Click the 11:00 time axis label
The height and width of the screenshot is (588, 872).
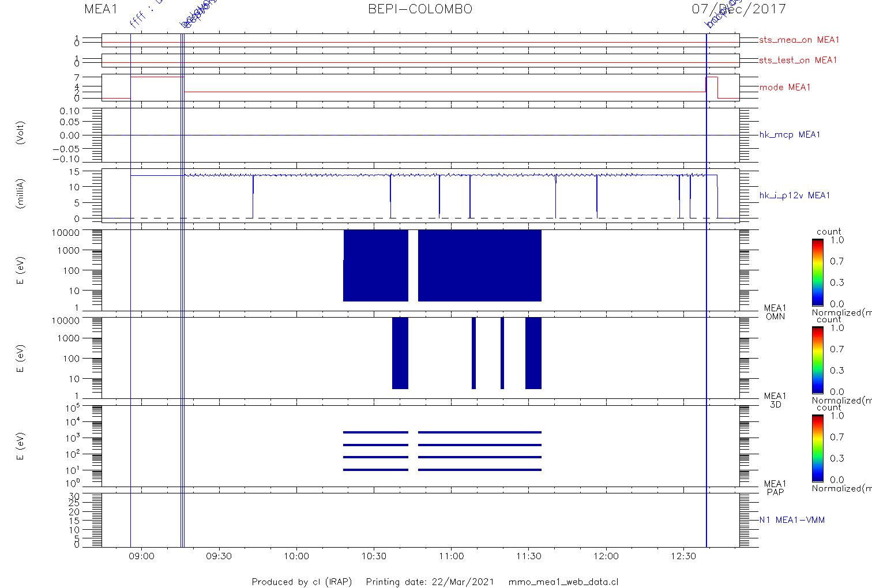[x=451, y=556]
